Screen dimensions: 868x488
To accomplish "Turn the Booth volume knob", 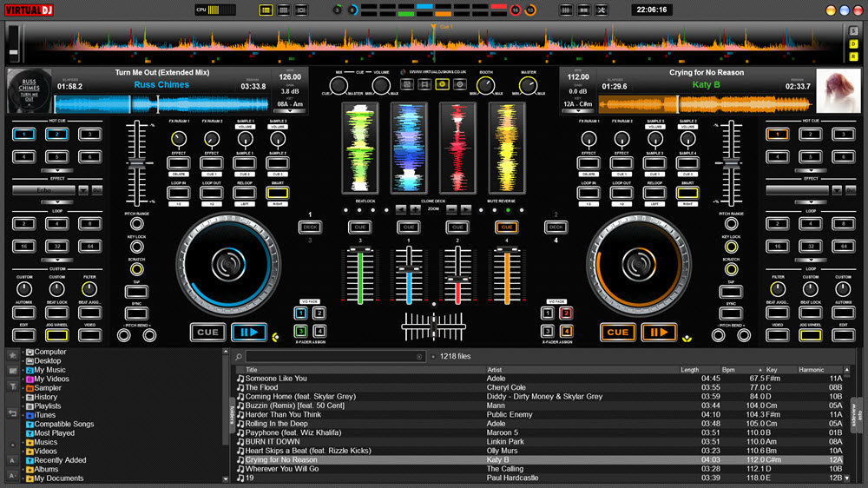I will tap(485, 85).
